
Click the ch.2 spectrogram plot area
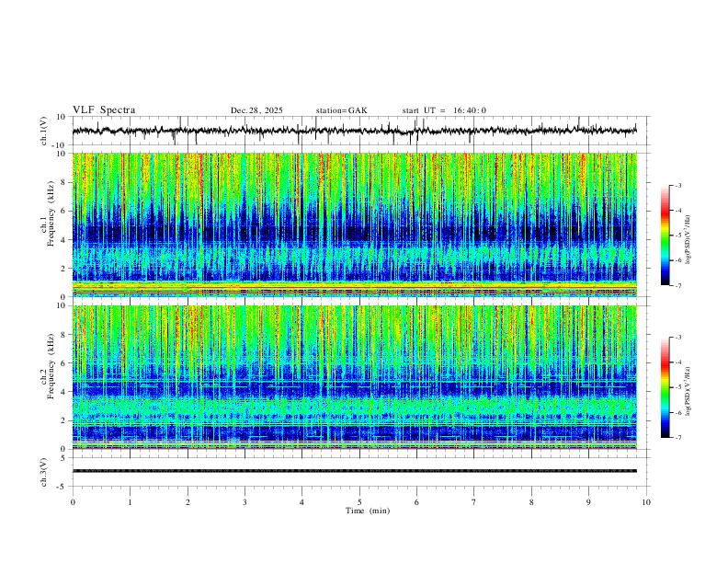coord(355,377)
